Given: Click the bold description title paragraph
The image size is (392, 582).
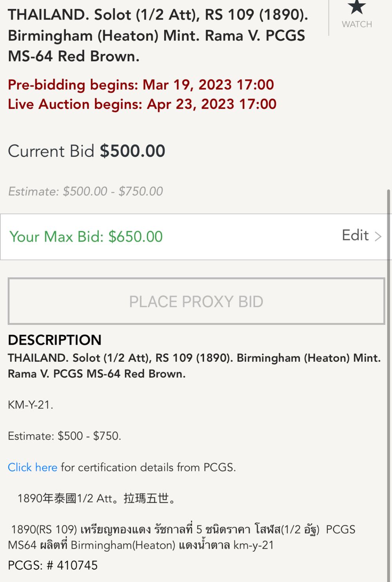Looking at the screenshot, I should 194,366.
